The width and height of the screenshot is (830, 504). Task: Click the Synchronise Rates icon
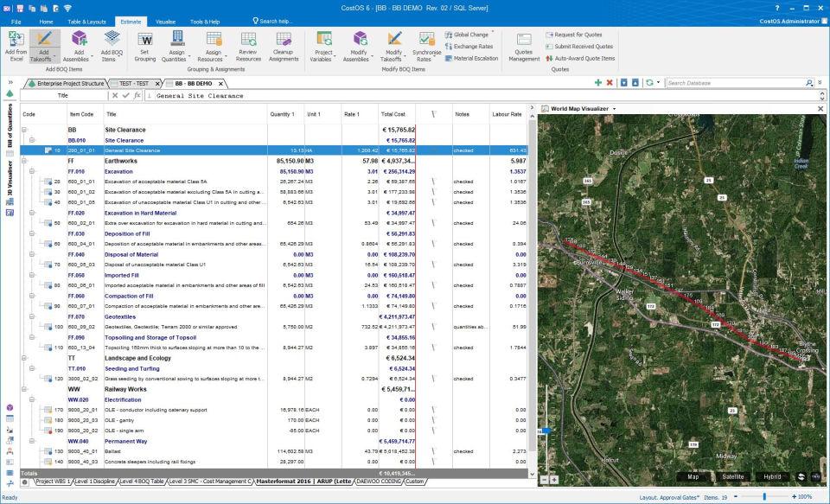click(427, 39)
